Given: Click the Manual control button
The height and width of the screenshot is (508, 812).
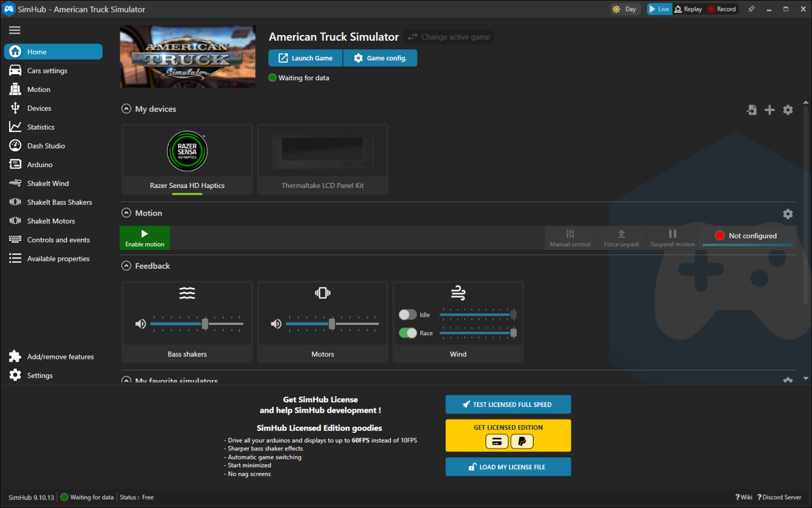Looking at the screenshot, I should (570, 238).
